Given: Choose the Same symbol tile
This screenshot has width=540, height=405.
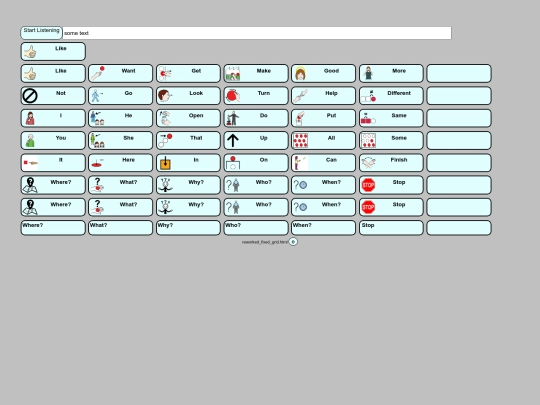Looking at the screenshot, I should coord(391,118).
